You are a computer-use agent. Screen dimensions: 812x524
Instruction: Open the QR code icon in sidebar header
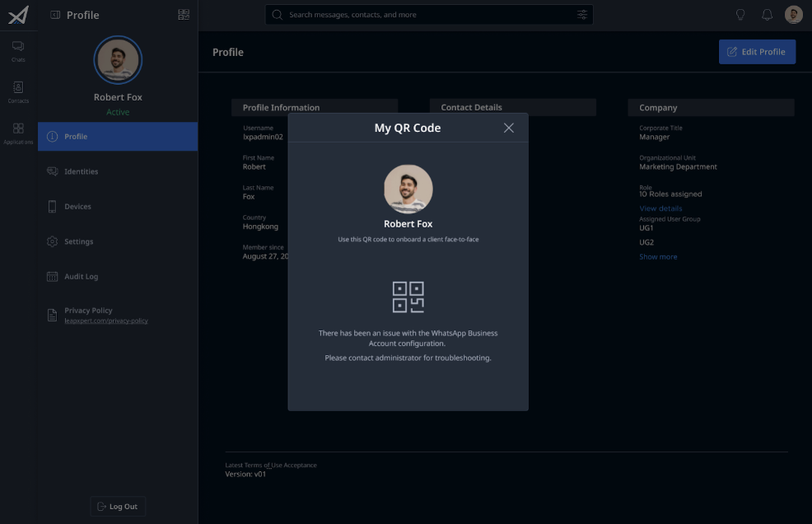tap(184, 15)
